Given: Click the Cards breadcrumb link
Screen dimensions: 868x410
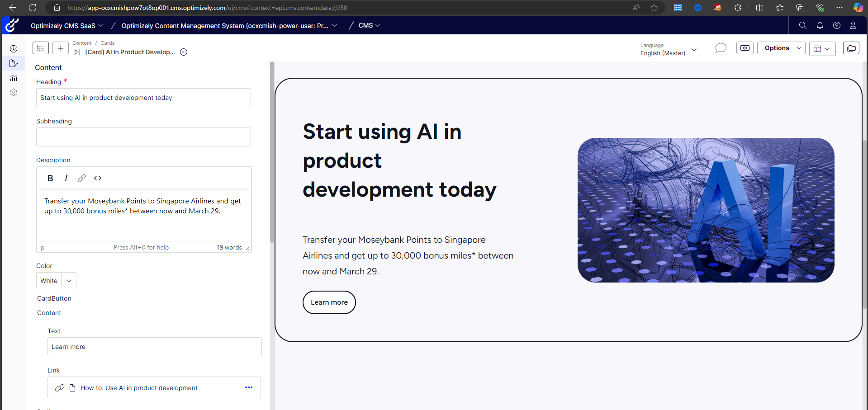Looking at the screenshot, I should point(107,43).
